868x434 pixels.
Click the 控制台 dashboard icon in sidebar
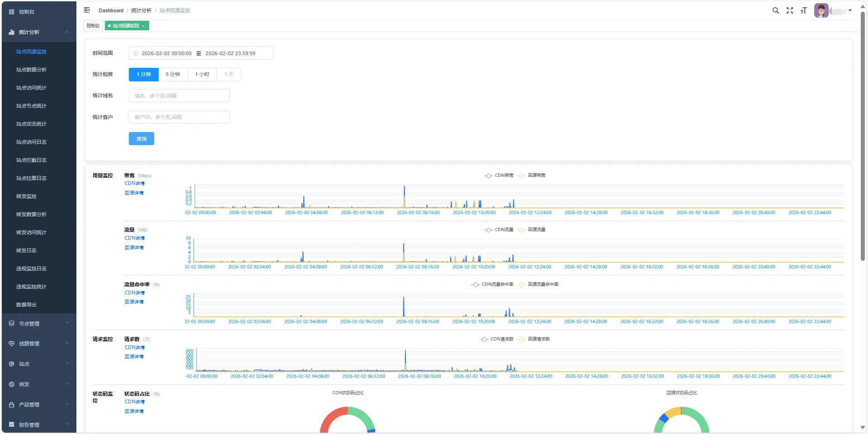pos(11,12)
